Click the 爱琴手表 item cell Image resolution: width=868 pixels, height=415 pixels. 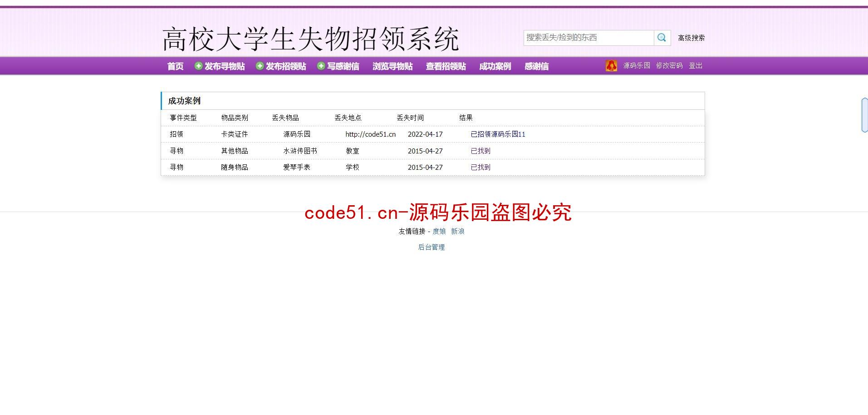tap(297, 167)
